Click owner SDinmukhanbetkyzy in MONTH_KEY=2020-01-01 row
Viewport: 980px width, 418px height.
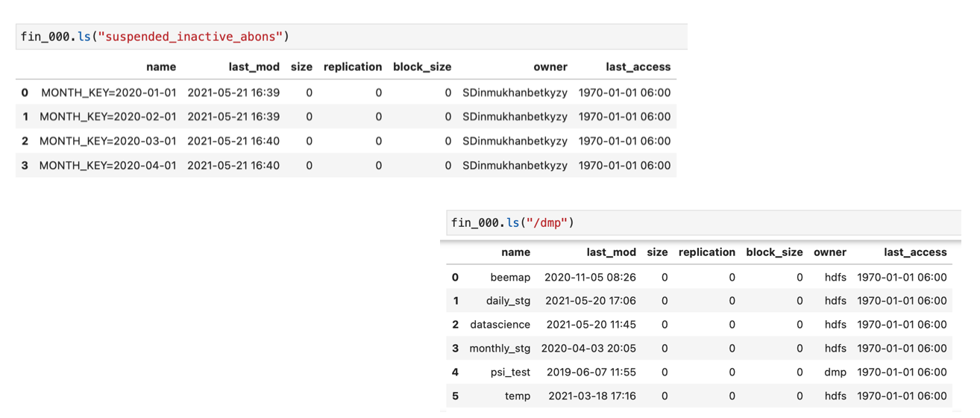[x=515, y=93]
